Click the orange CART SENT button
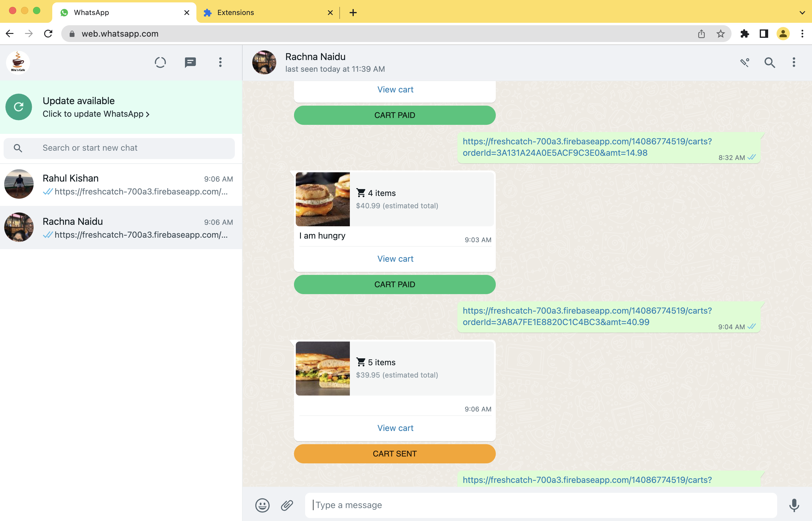The image size is (812, 521). click(394, 454)
